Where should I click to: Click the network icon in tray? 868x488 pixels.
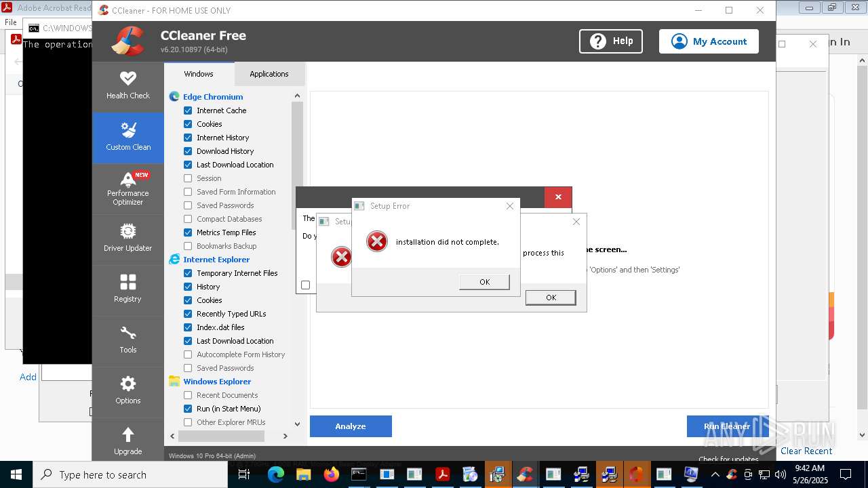tap(764, 474)
